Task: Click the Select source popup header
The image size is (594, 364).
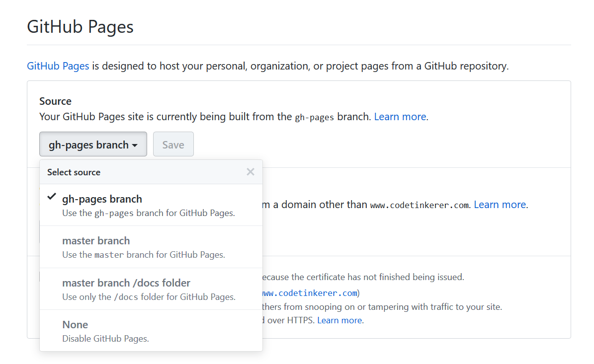Action: click(74, 172)
